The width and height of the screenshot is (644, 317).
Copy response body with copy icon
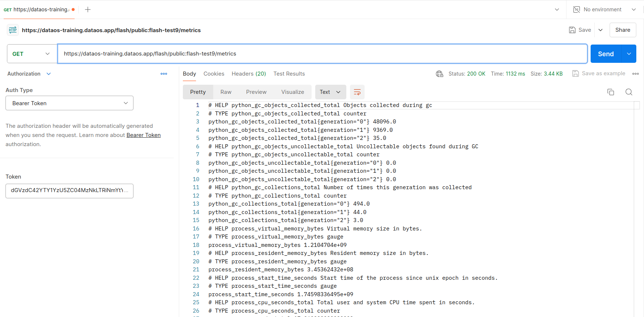[x=611, y=92]
